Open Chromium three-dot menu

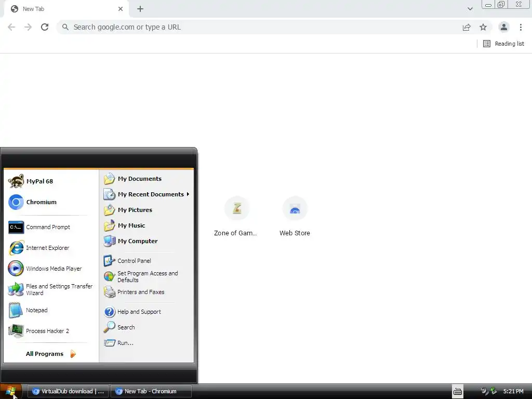coord(521,27)
